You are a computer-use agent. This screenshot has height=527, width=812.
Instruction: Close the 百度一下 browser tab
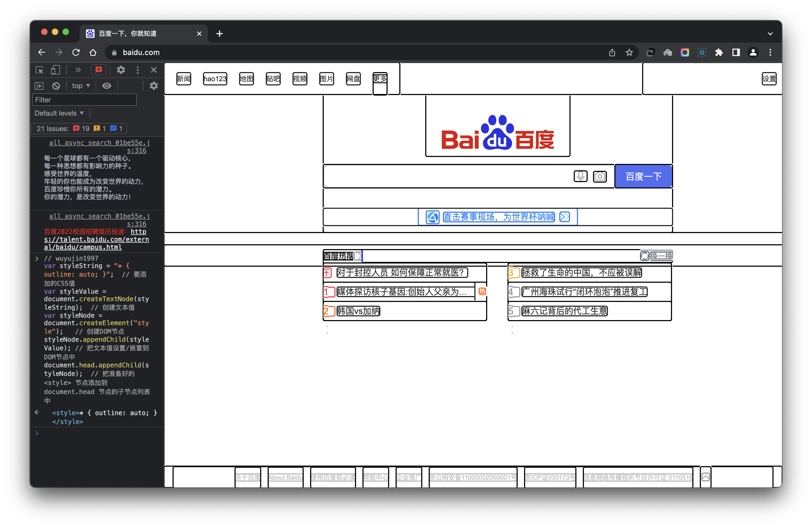[199, 33]
